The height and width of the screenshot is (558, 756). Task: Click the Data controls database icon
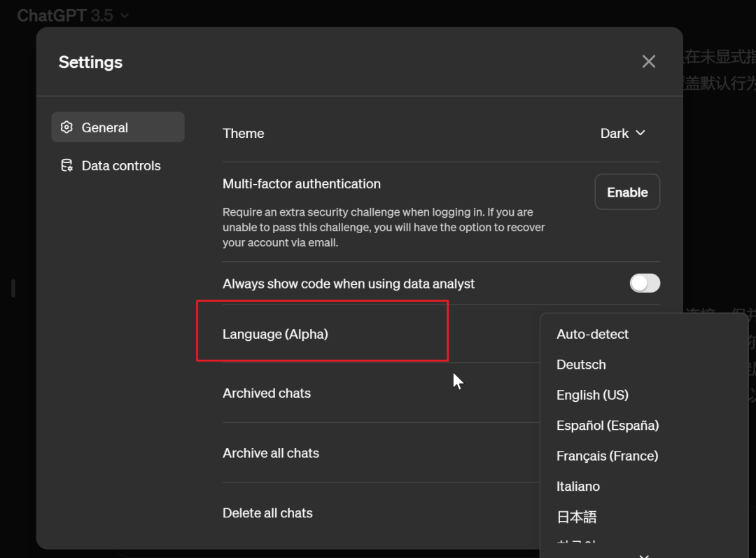pyautogui.click(x=66, y=165)
